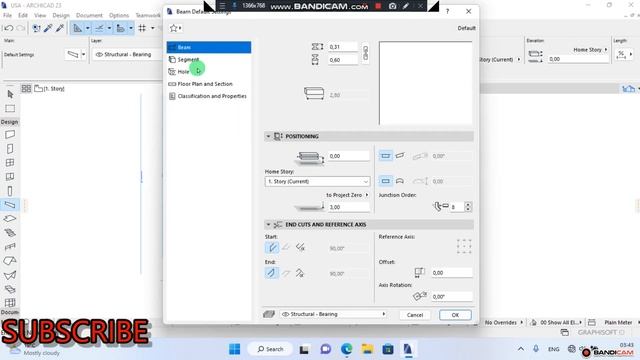Open the Favorites star in Beam settings
The height and width of the screenshot is (360, 640).
click(176, 28)
